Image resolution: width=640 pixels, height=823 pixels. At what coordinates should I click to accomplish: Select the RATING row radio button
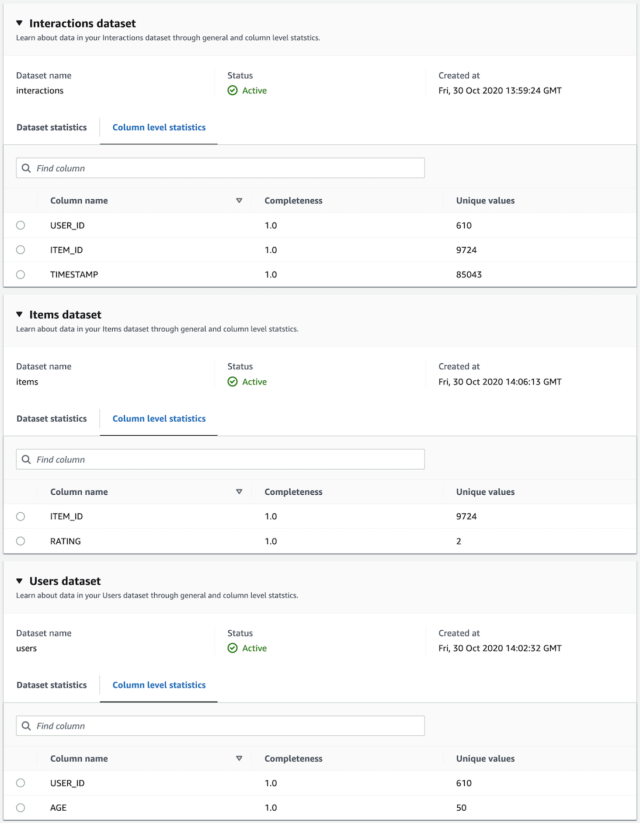pyautogui.click(x=20, y=541)
